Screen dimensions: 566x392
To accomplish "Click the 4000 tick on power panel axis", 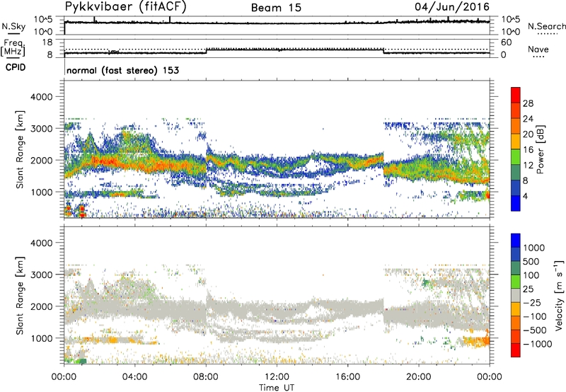I will pyautogui.click(x=43, y=97).
